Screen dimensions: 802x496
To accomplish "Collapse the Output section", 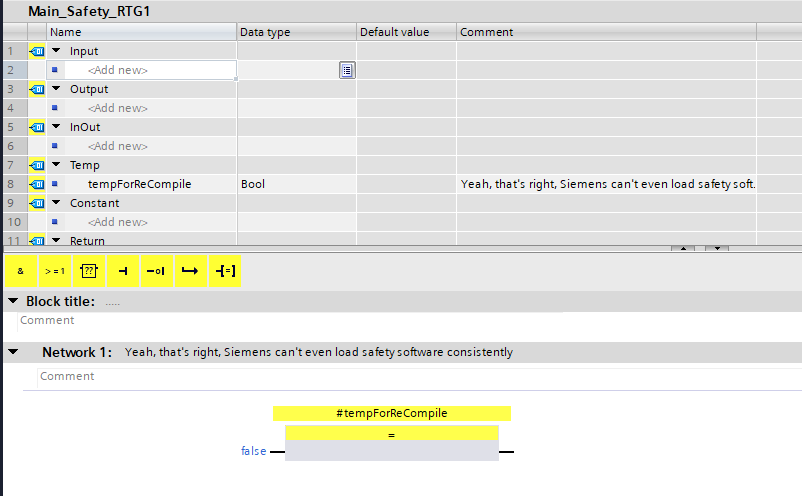I will tap(56, 88).
